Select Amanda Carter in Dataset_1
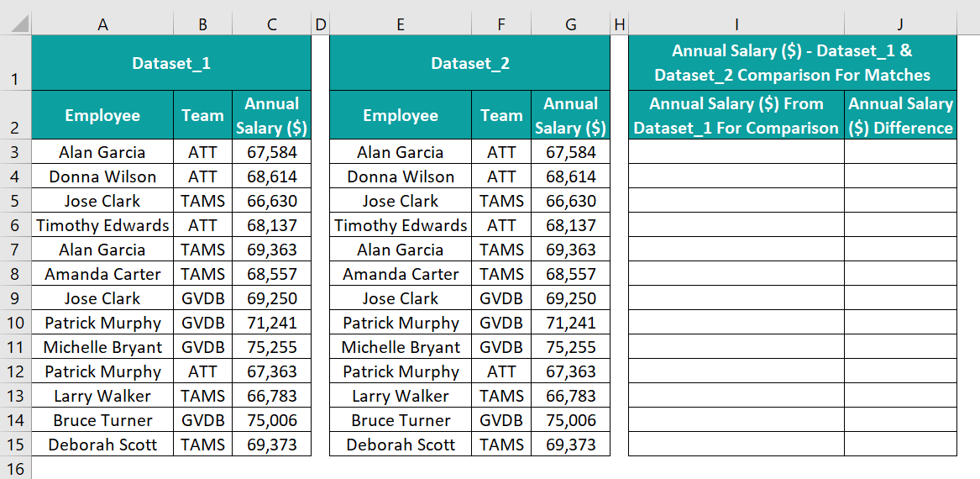Viewport: 980px width, 479px height. [x=102, y=274]
